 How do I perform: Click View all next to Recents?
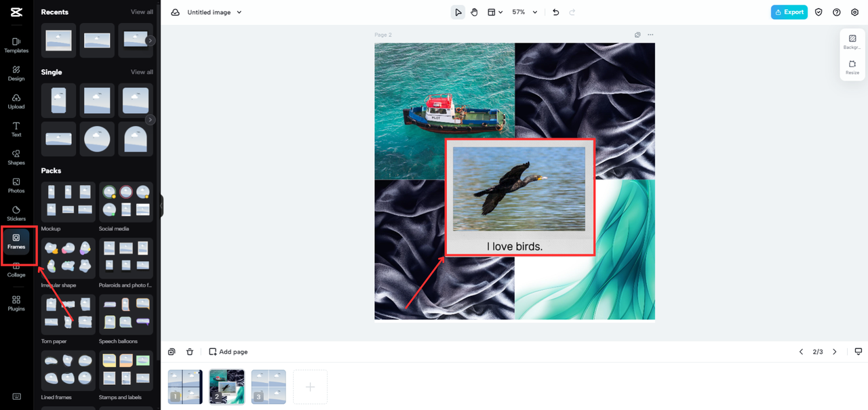point(142,12)
